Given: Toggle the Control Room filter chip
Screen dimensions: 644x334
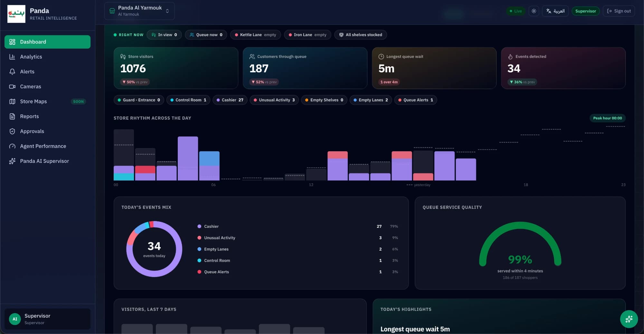Looking at the screenshot, I should (188, 100).
